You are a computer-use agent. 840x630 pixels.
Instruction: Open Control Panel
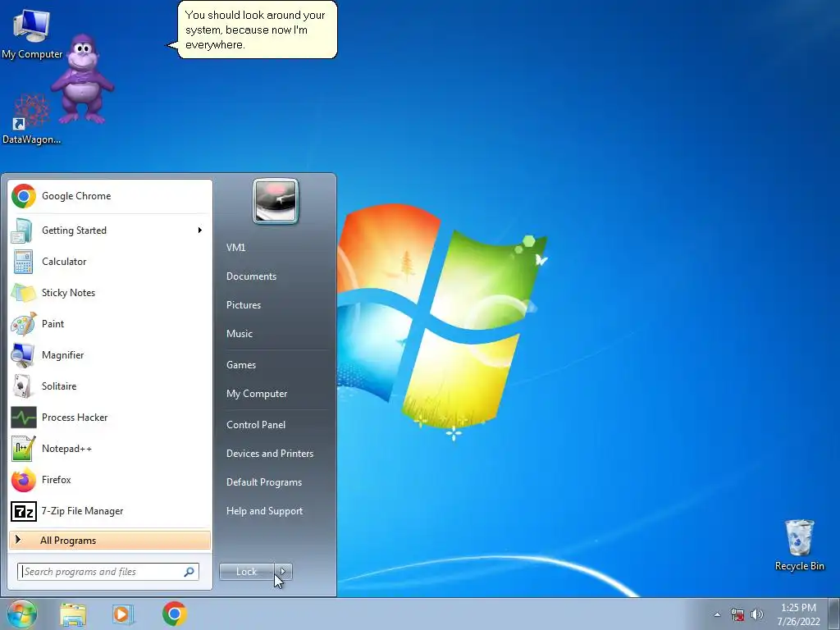point(256,425)
